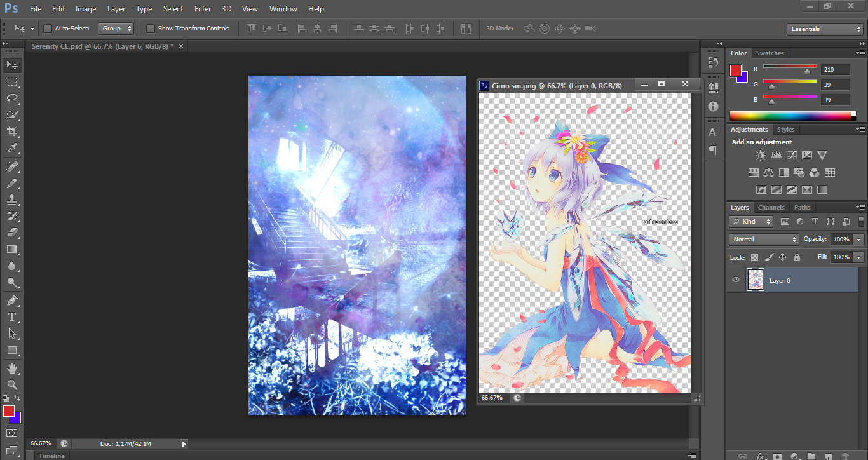Select the Spot Healing Brush tool
The height and width of the screenshot is (460, 868).
click(12, 166)
